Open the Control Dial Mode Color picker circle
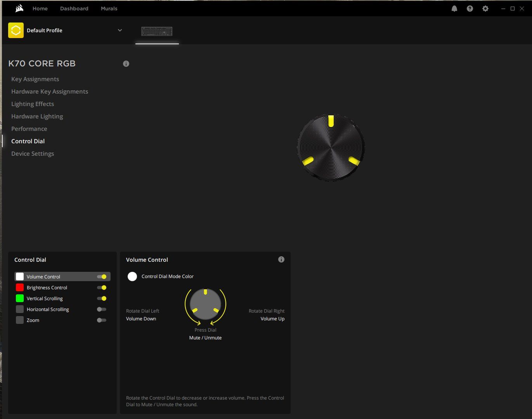 pyautogui.click(x=132, y=276)
